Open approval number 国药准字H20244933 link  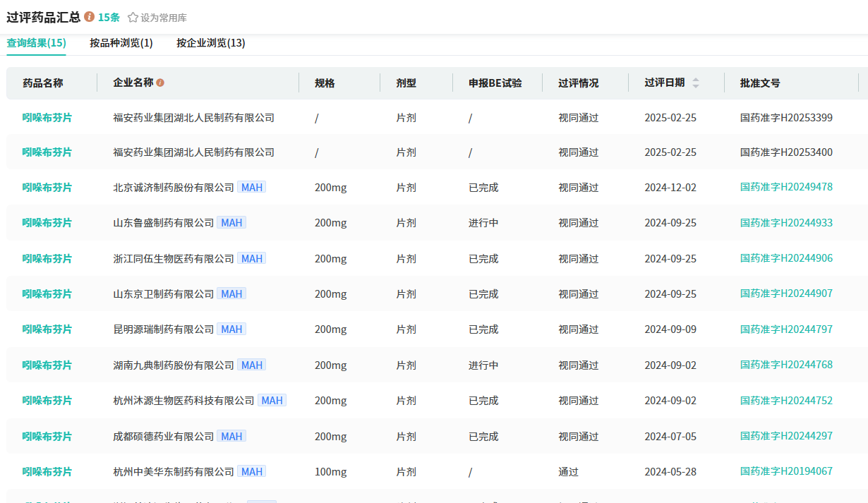(x=786, y=223)
